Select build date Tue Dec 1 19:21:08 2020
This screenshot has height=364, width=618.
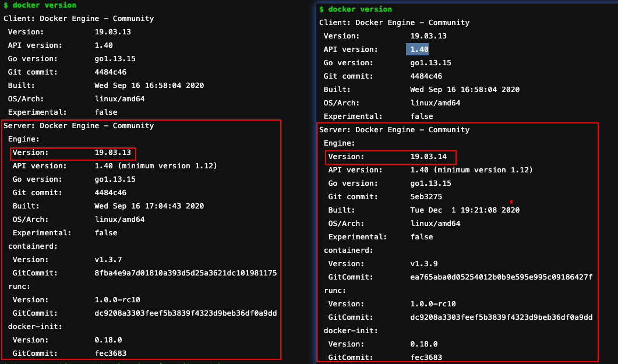coord(465,210)
